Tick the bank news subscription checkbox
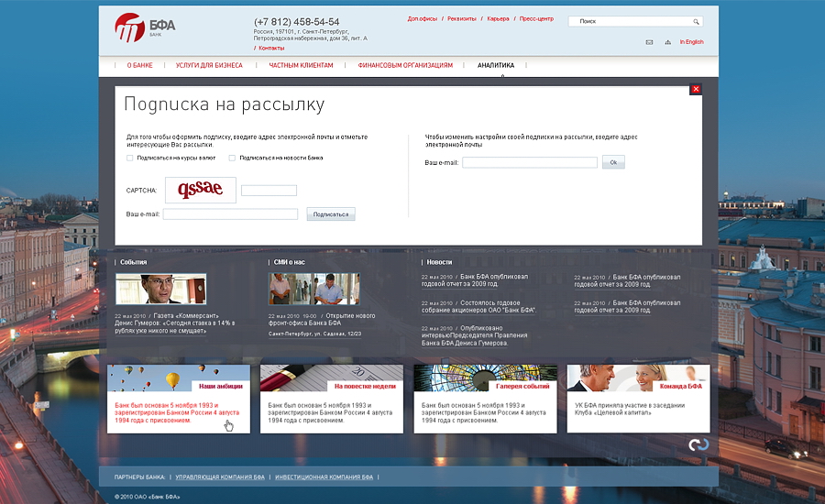This screenshot has width=825, height=504. [232, 158]
